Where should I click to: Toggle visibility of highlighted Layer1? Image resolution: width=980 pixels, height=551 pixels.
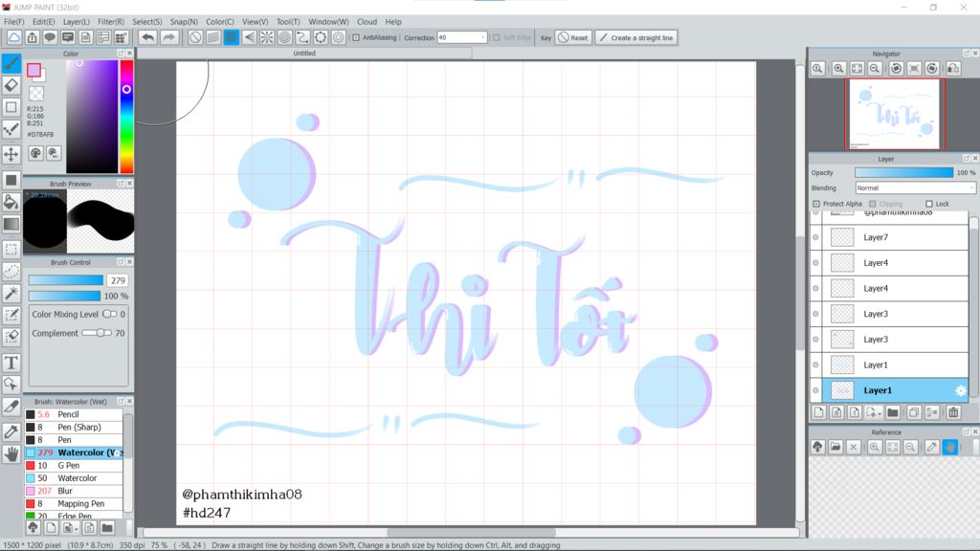815,390
